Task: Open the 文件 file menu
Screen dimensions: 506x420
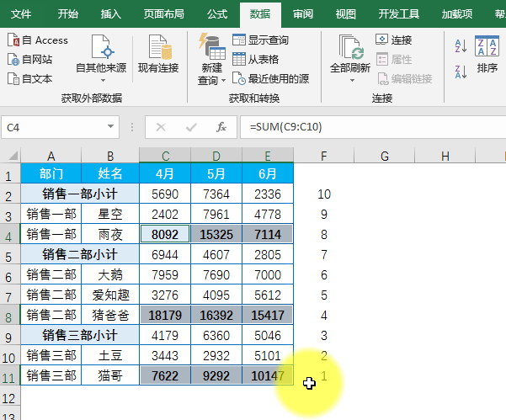Action: 21,14
